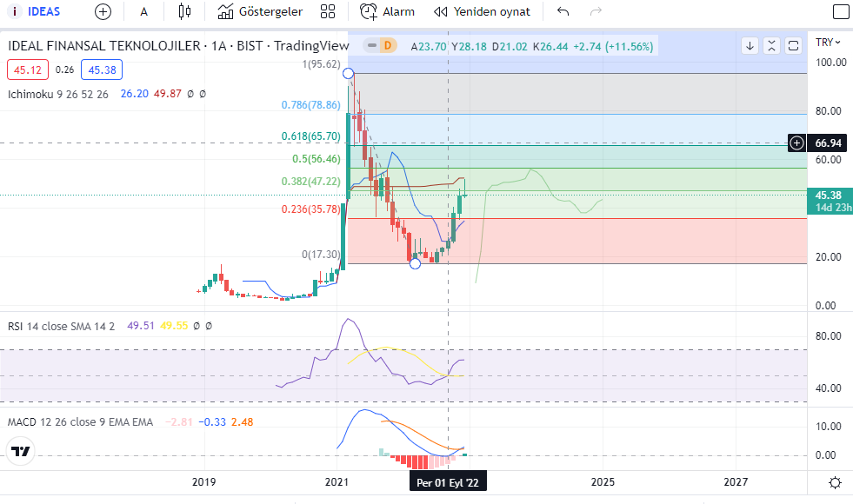Click the Ichimoku blue value 26.20

135,94
